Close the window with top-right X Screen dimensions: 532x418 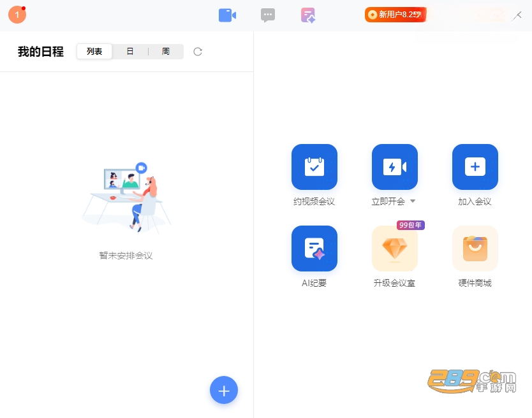pos(517,15)
